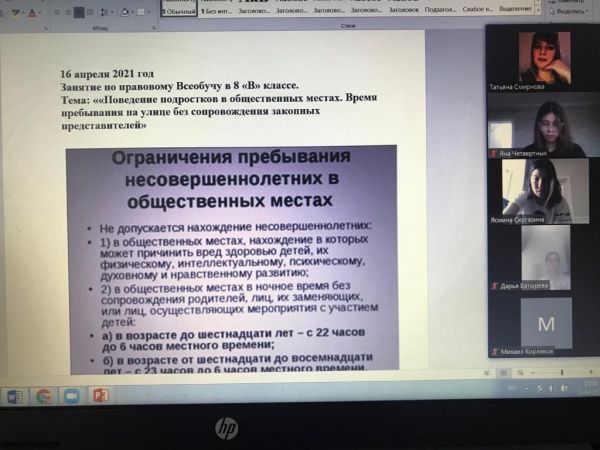The image size is (600, 450).
Task: Switch to Zoom app in taskbar
Action: coord(71,395)
